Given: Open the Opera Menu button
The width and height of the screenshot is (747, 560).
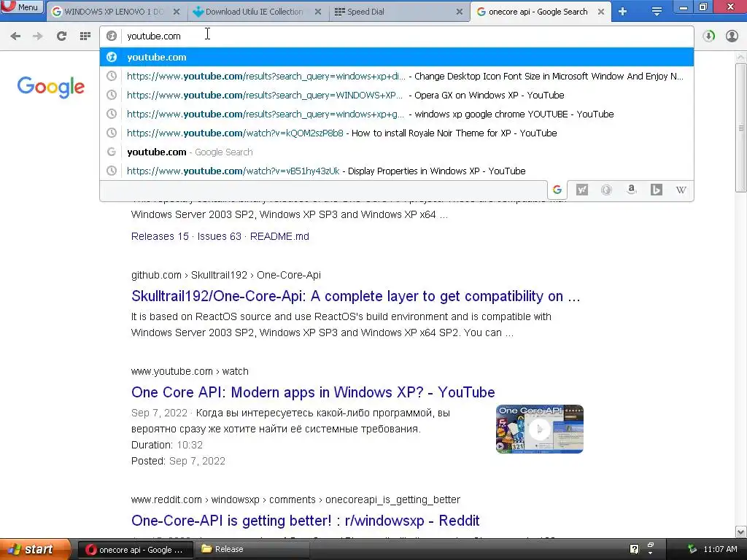Looking at the screenshot, I should click(22, 7).
